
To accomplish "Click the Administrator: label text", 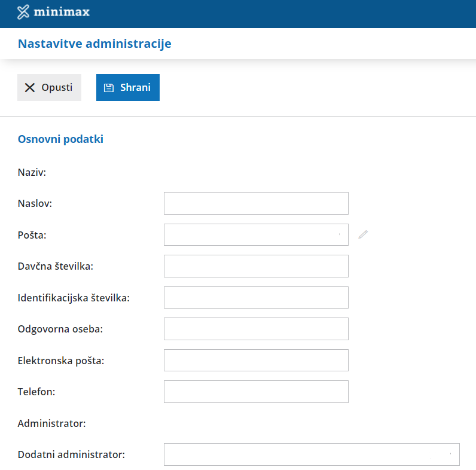I will [x=52, y=423].
